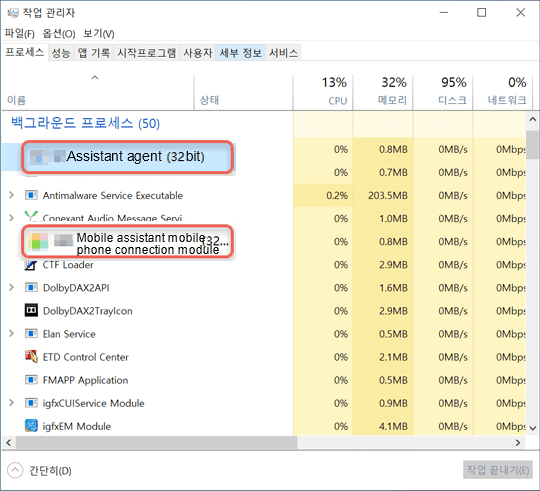
Task: Maximize the Task Manager window
Action: pyautogui.click(x=481, y=13)
